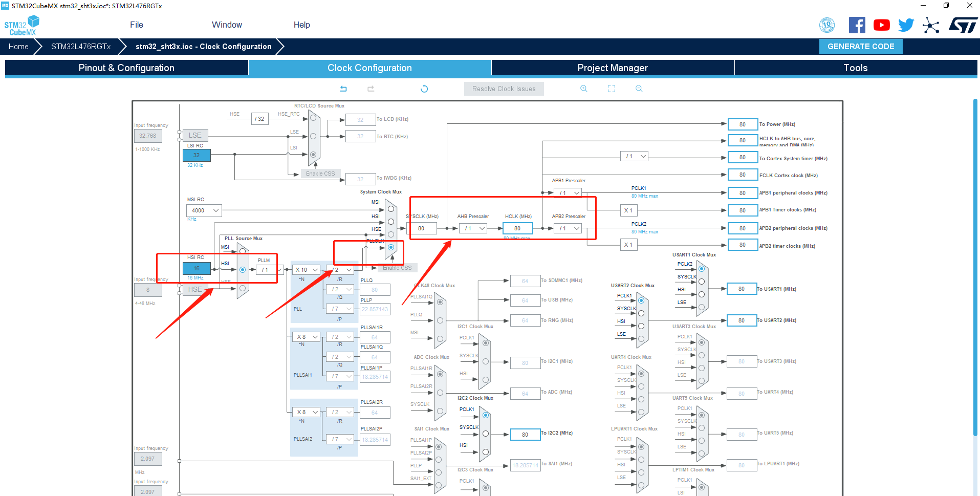The width and height of the screenshot is (980, 496).
Task: Open the PLLSAI2 X 8 multiplier dropdown
Action: click(x=307, y=412)
